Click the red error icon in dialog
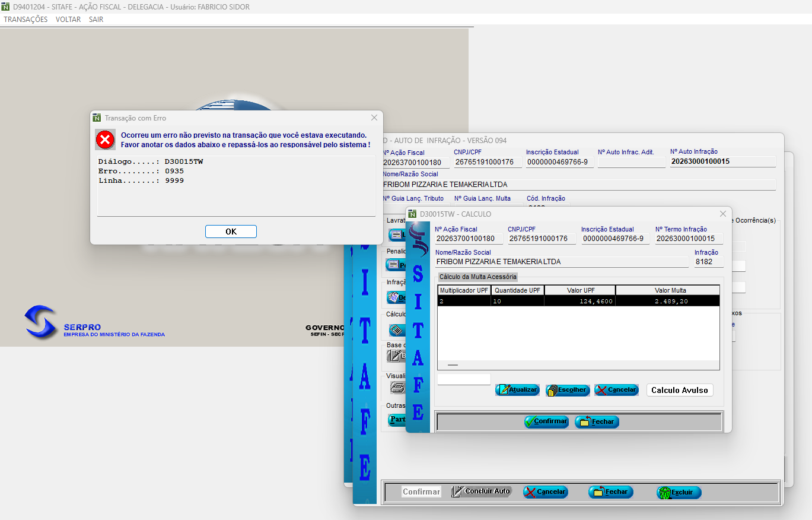 [105, 140]
